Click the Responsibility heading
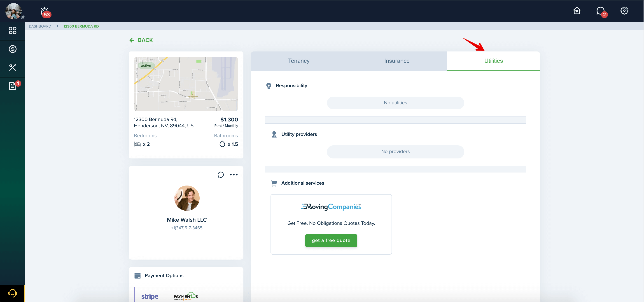Image resolution: width=644 pixels, height=302 pixels. click(x=292, y=86)
